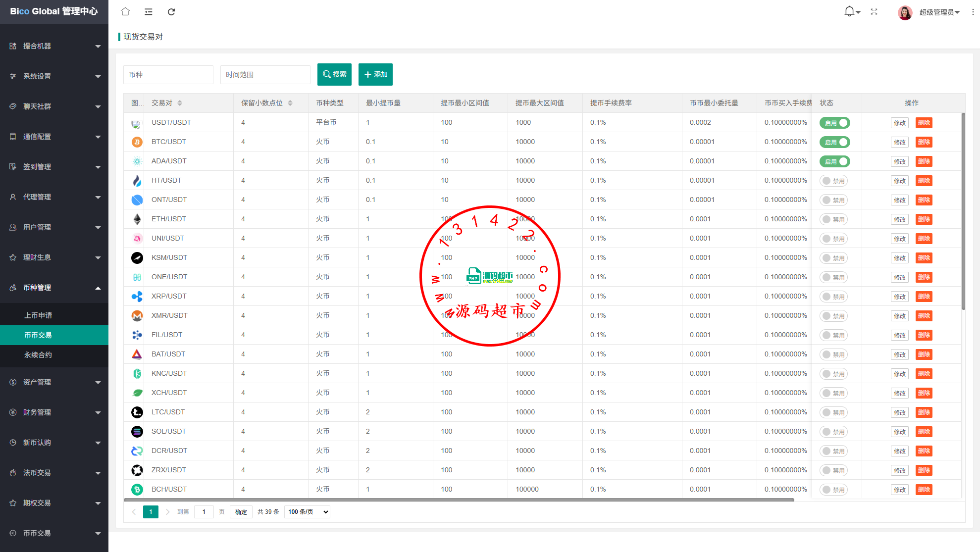Enable the LTC/USDT status switch
980x552 pixels.
click(x=833, y=412)
